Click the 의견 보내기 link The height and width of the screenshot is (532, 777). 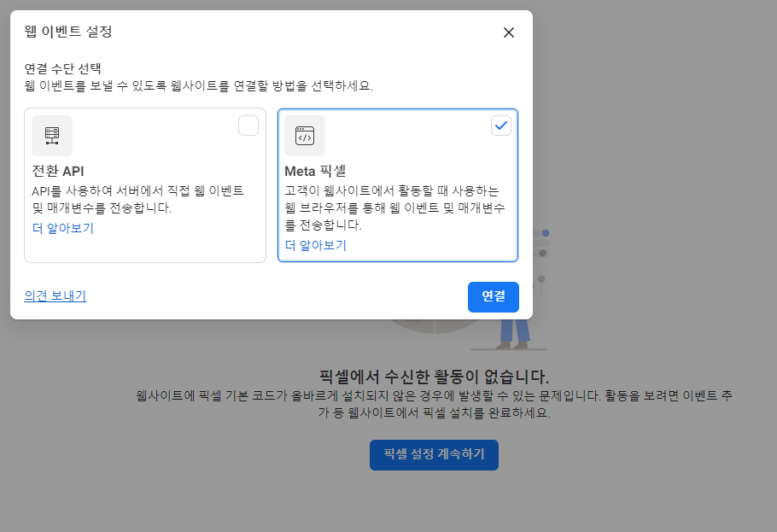(x=55, y=296)
